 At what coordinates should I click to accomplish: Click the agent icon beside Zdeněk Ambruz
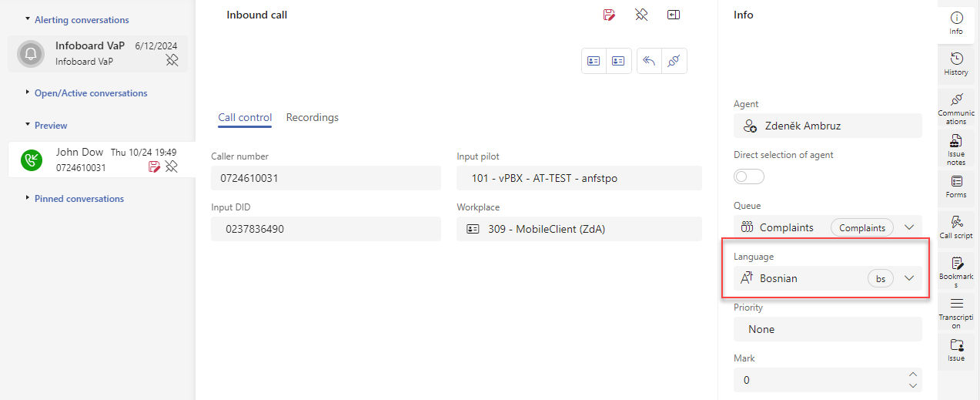749,126
